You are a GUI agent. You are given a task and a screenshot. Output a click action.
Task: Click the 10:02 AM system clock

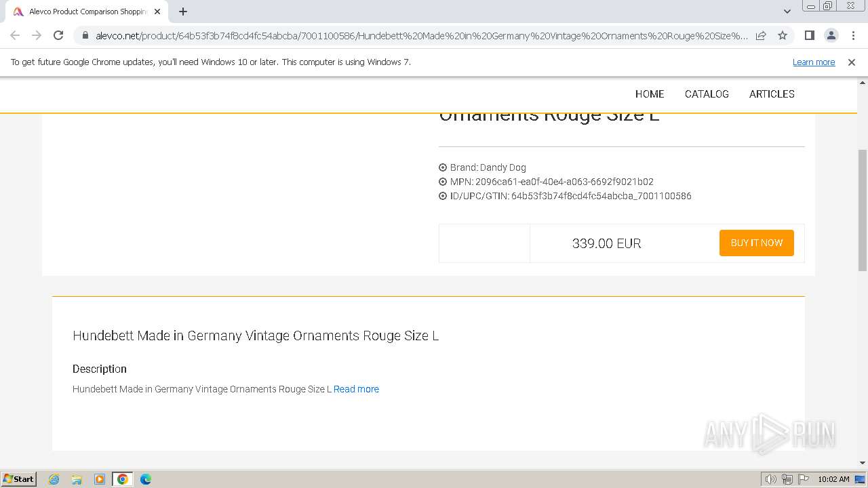pyautogui.click(x=833, y=479)
